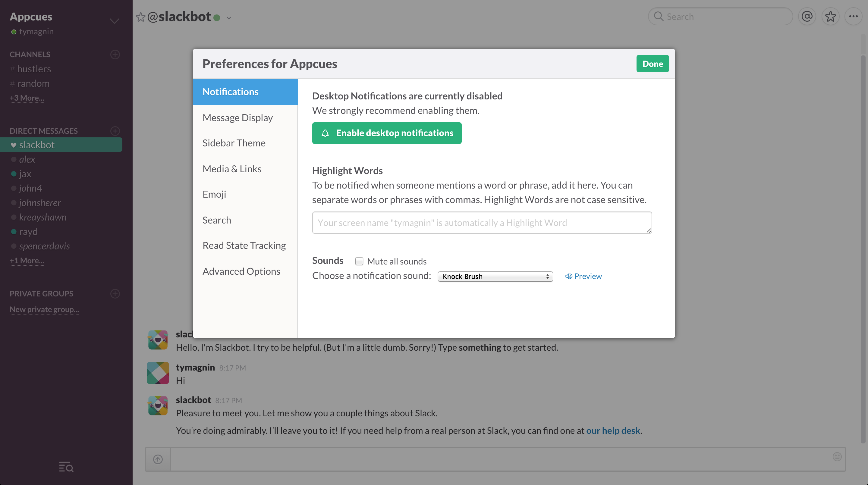The image size is (868, 485).
Task: Focus the Highlight Words text field
Action: [482, 223]
